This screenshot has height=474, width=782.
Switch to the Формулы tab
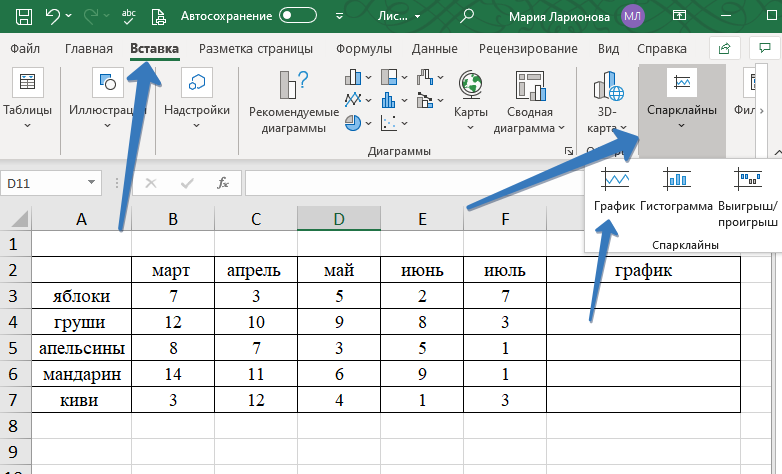364,48
